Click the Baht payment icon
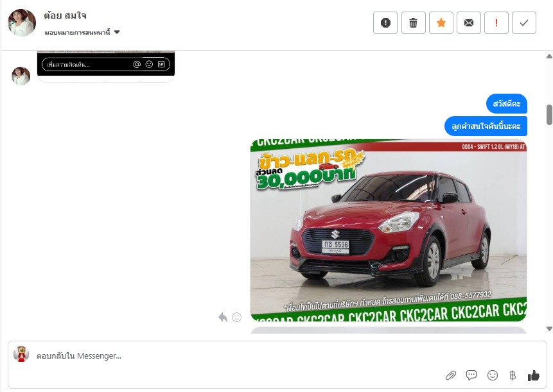Viewport: 553px width, 392px height. [x=513, y=375]
